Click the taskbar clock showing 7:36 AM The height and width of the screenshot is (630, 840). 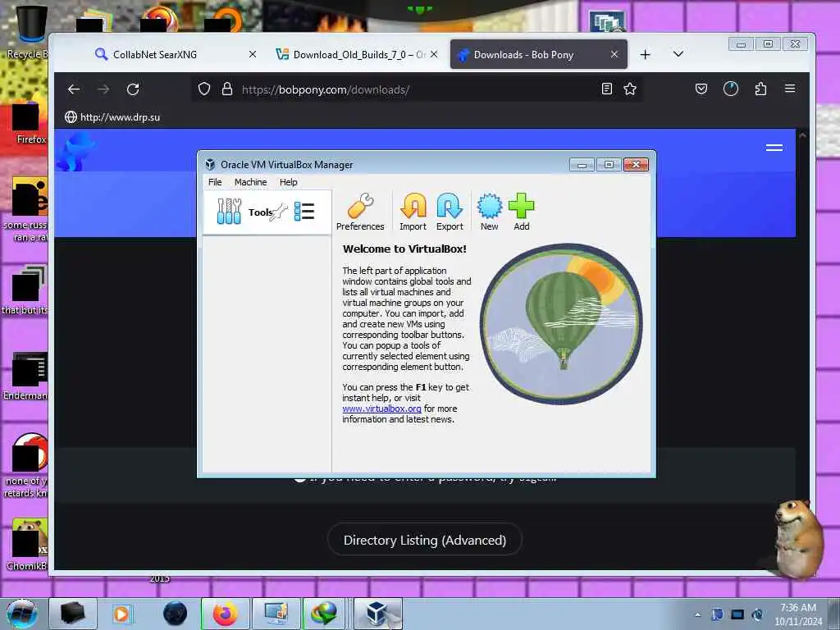pyautogui.click(x=798, y=614)
